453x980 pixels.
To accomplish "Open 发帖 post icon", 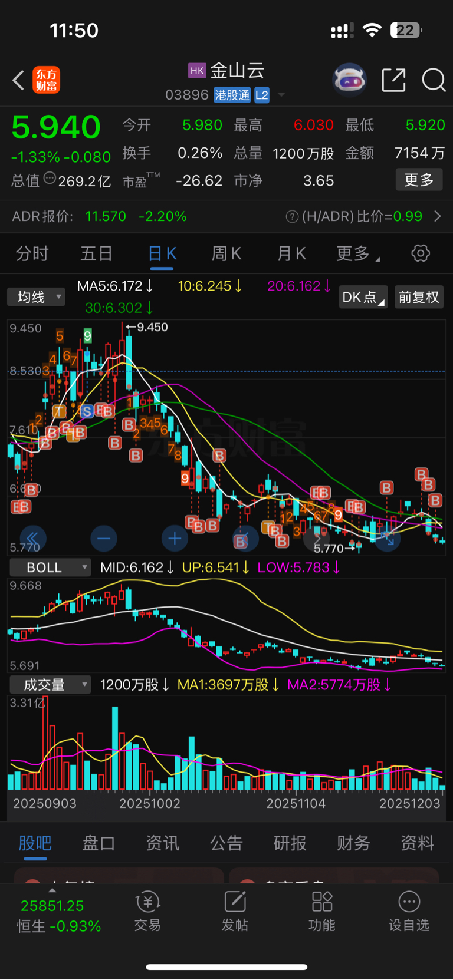I will pyautogui.click(x=235, y=912).
